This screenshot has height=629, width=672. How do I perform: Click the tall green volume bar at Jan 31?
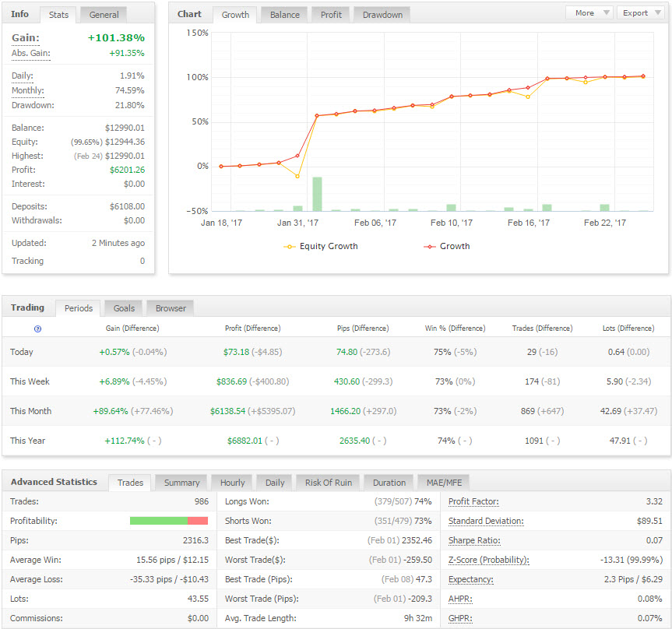[317, 194]
